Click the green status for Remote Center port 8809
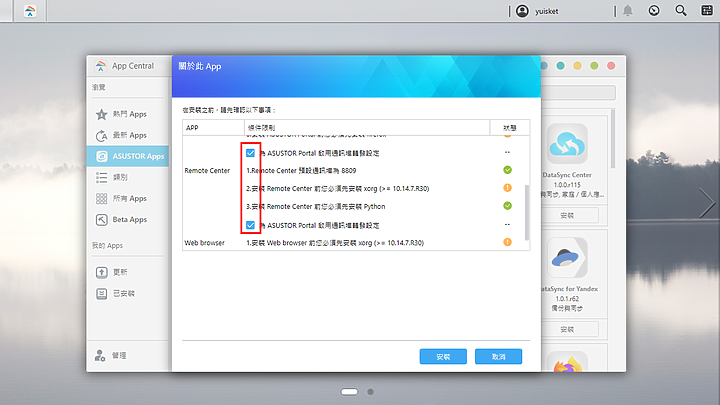Screen dimensions: 720x405 point(507,170)
